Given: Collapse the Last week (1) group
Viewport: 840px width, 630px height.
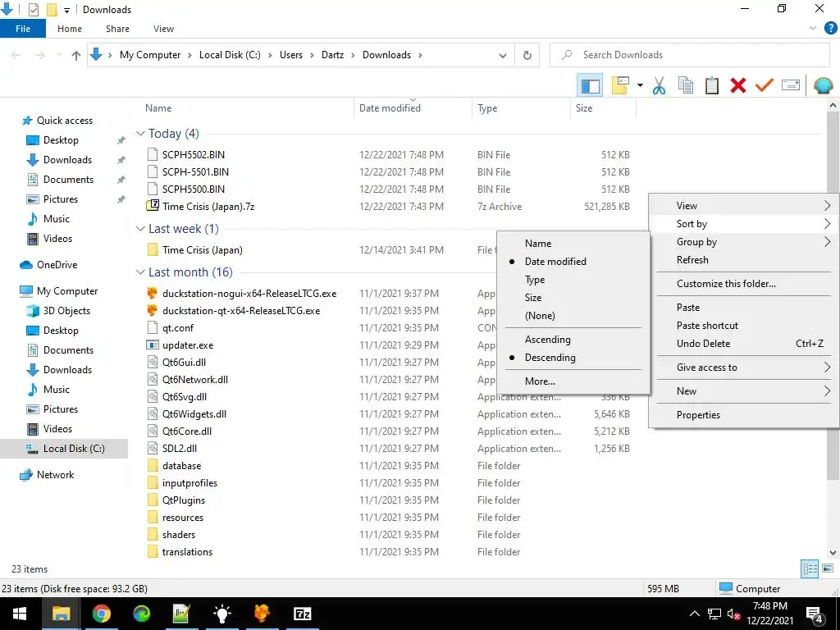Looking at the screenshot, I should pos(140,229).
